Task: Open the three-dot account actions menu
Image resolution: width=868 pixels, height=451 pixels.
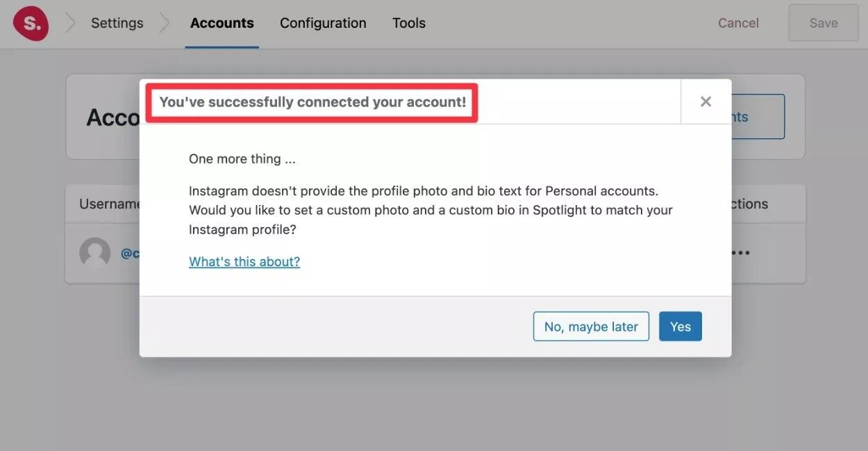Action: pos(740,253)
